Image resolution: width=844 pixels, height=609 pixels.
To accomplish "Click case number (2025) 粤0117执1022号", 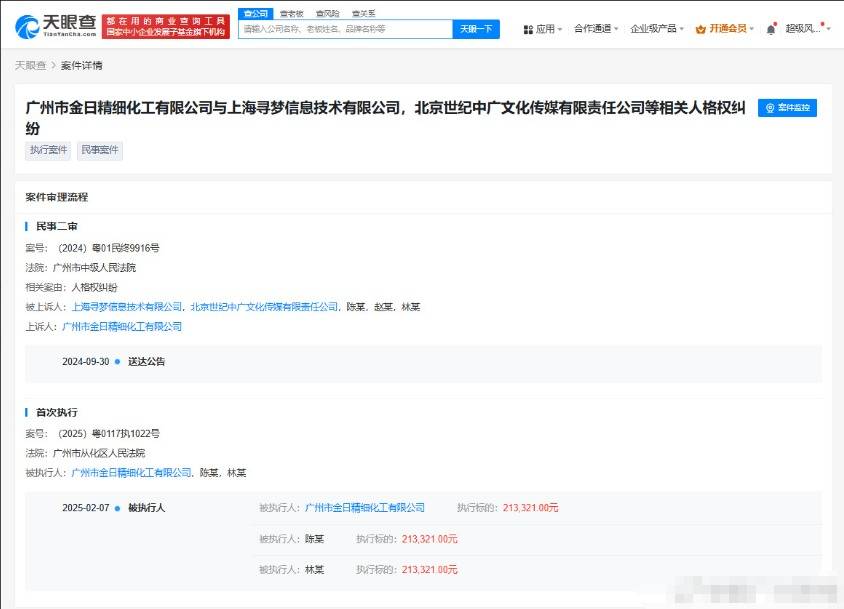I will point(109,434).
